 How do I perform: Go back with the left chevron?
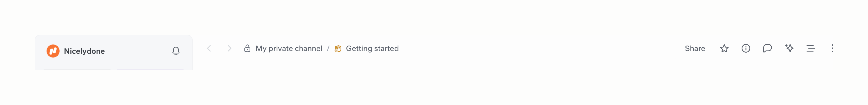(x=209, y=48)
